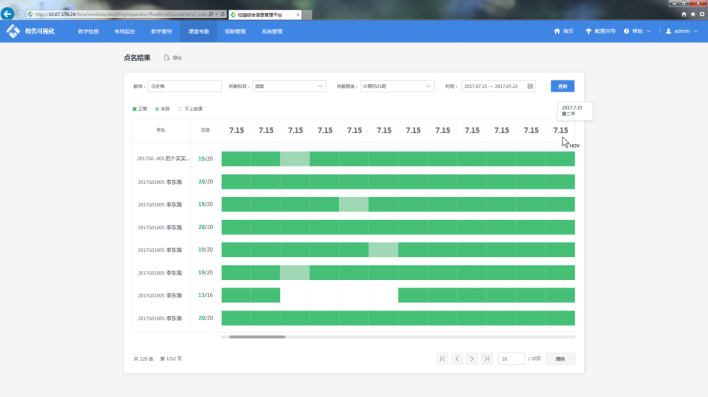Open a new blank browser tab

coord(307,15)
